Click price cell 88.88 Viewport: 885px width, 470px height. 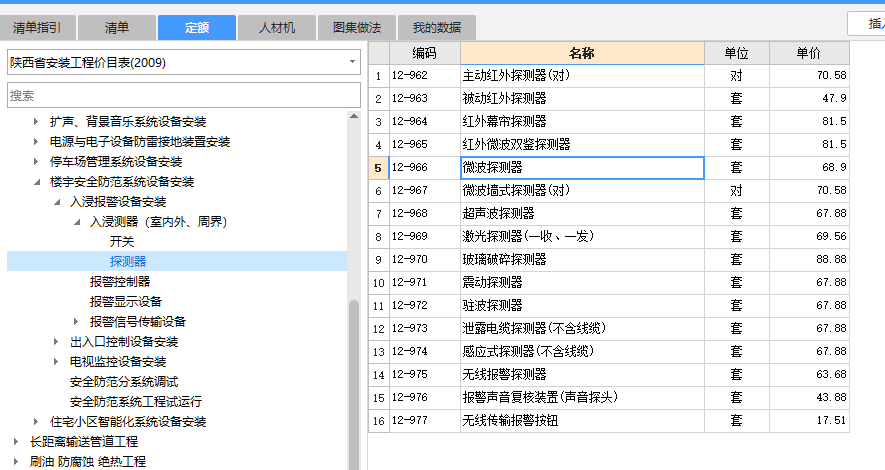pyautogui.click(x=809, y=260)
